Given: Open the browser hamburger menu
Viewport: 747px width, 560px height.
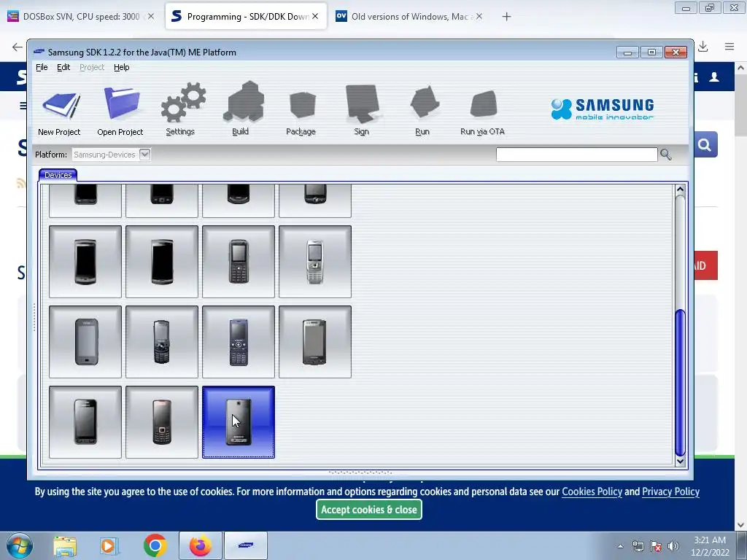Looking at the screenshot, I should 729,46.
